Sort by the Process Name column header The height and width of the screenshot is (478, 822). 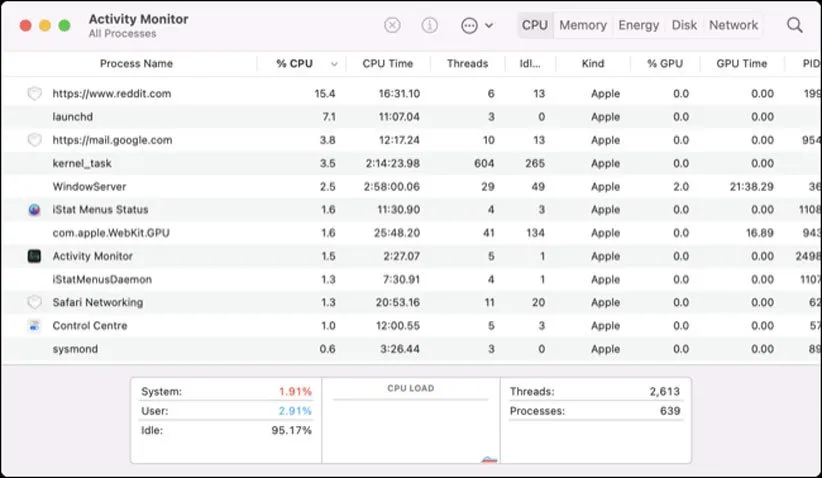(x=136, y=64)
